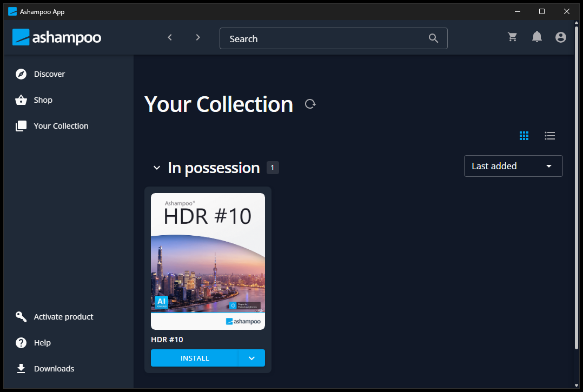Open the user account menu
Image resolution: width=583 pixels, height=392 pixels.
point(561,37)
